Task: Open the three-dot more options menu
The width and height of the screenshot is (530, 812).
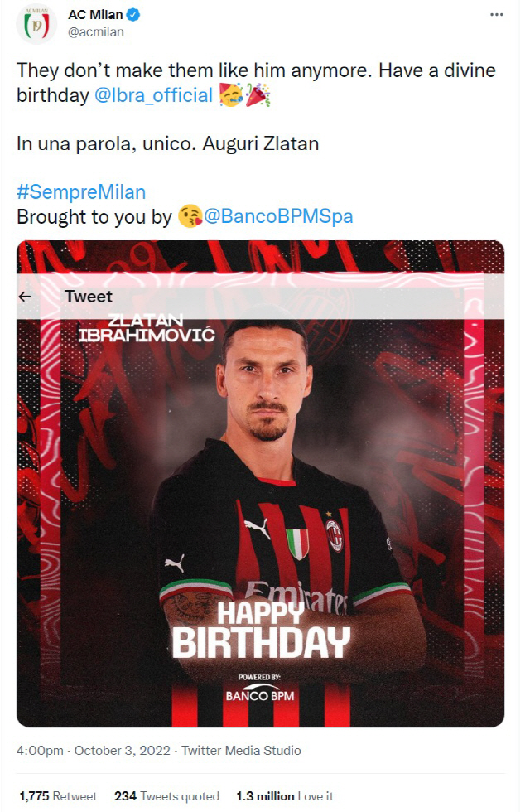Action: [496, 15]
